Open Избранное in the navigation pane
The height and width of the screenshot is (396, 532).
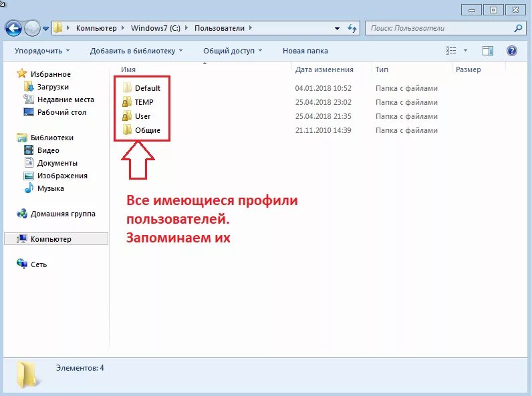tap(51, 74)
